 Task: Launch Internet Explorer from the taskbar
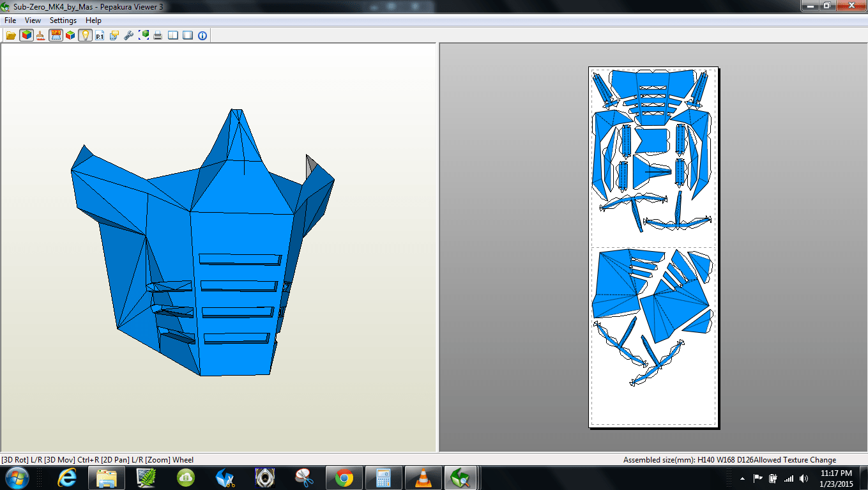click(67, 477)
